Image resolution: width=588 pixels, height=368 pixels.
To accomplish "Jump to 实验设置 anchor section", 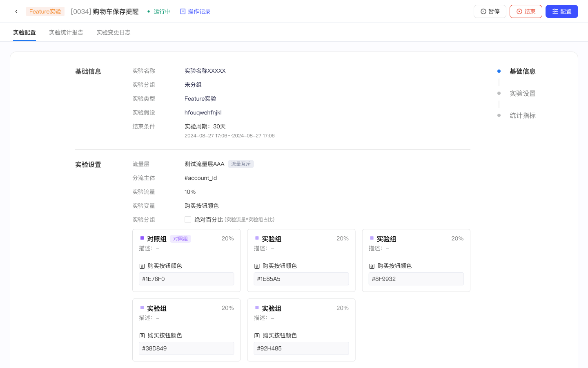I will pos(523,93).
